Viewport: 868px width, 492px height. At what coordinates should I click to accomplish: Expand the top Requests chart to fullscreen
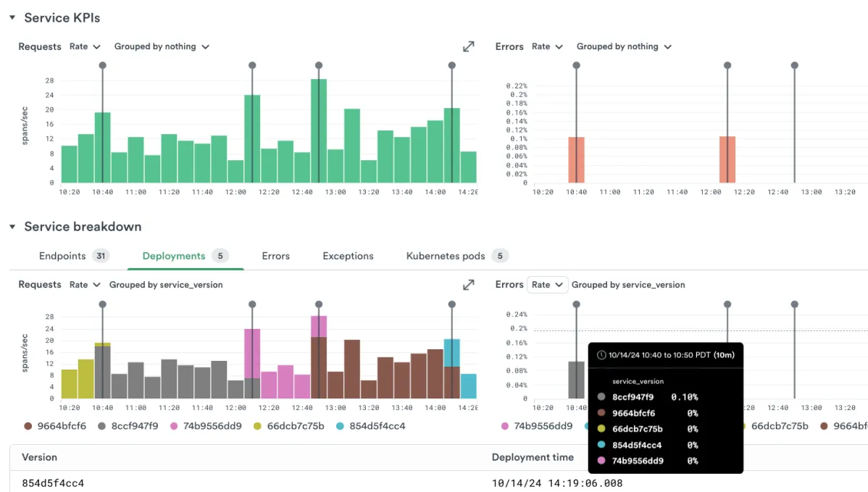coord(468,46)
